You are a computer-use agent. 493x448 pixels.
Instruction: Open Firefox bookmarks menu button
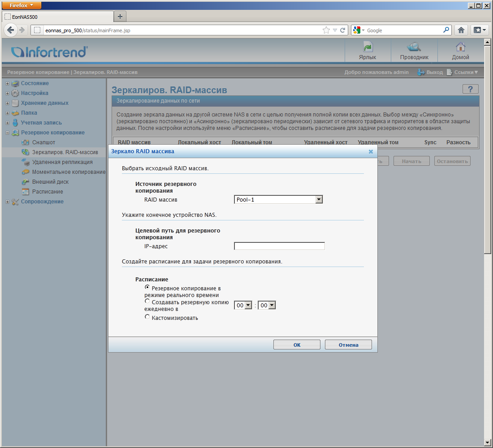480,30
